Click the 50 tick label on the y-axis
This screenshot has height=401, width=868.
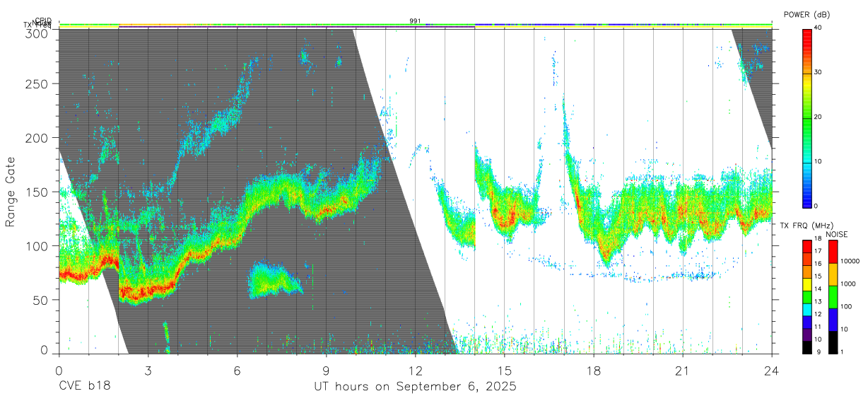40,299
